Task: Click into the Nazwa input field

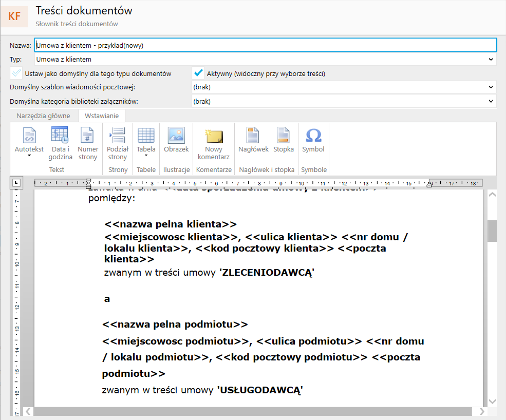Action: 265,45
